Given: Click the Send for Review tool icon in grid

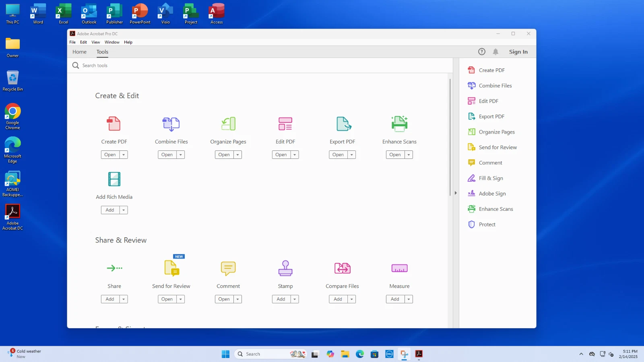Looking at the screenshot, I should click(172, 268).
